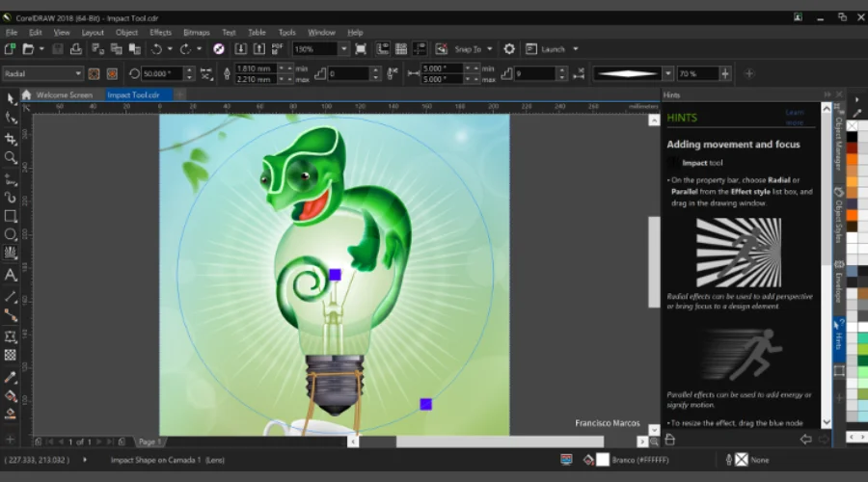Increase the 70% line opacity value
Image resolution: width=868 pixels, height=482 pixels.
pyautogui.click(x=725, y=73)
